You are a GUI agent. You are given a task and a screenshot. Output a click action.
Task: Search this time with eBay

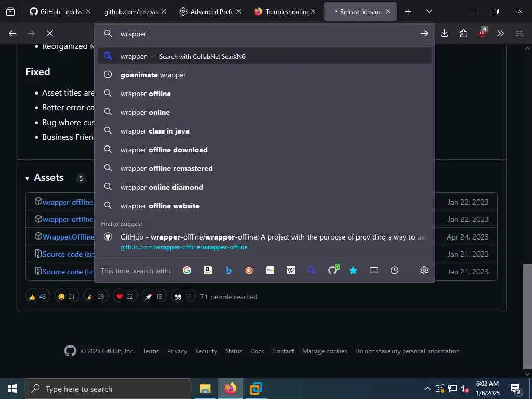[x=270, y=270]
